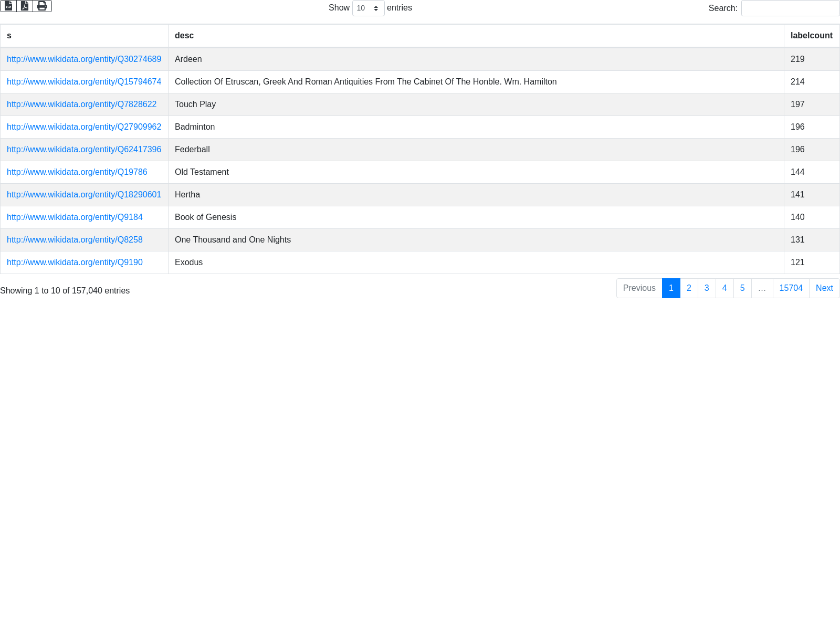Export the table as PDF
840x630 pixels.
(25, 6)
